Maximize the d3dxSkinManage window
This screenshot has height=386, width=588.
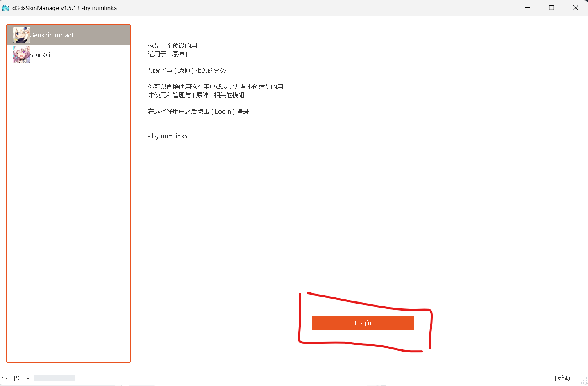(552, 8)
